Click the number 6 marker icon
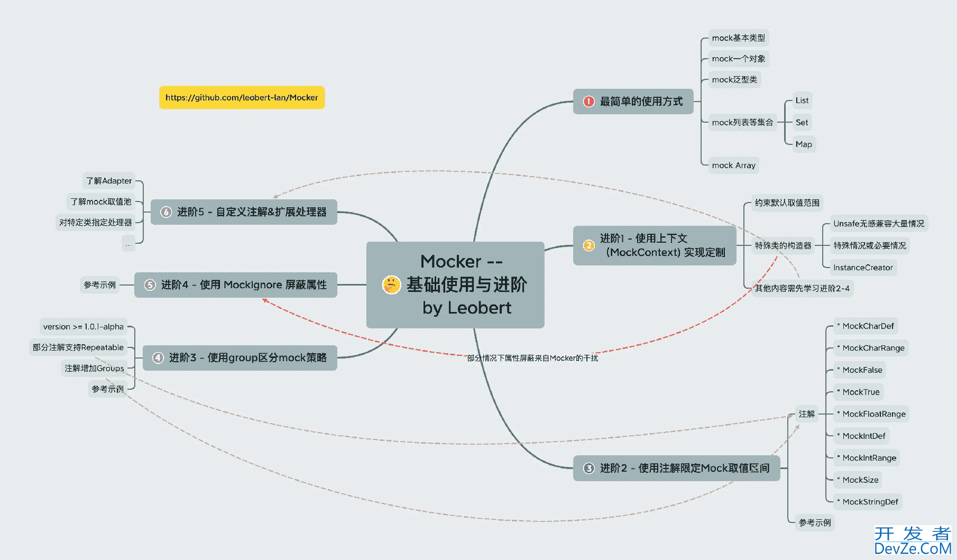Image resolution: width=957 pixels, height=560 pixels. 166,212
